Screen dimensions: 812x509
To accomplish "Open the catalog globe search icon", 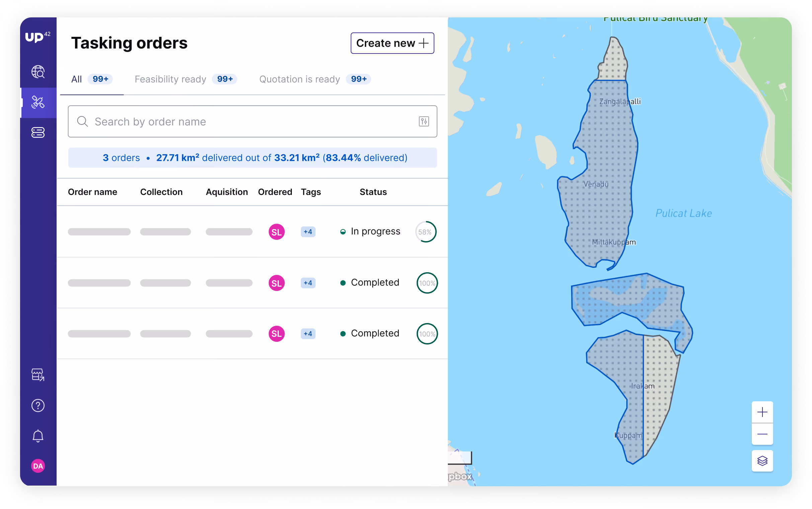I will click(38, 72).
